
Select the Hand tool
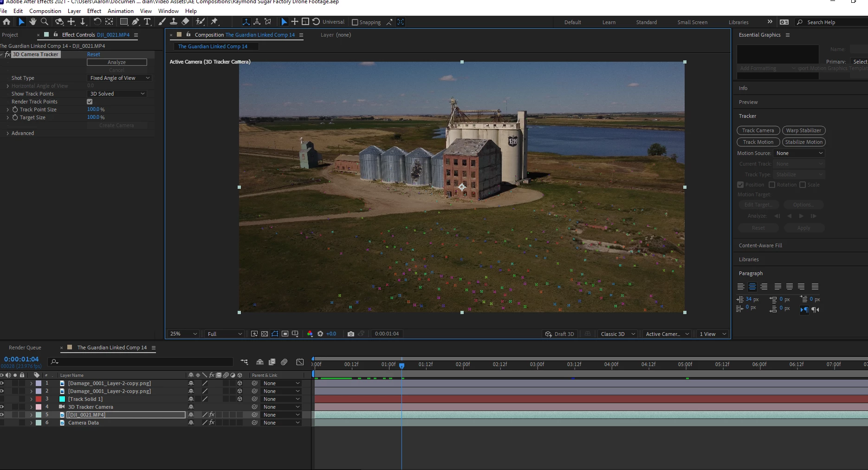pyautogui.click(x=32, y=22)
